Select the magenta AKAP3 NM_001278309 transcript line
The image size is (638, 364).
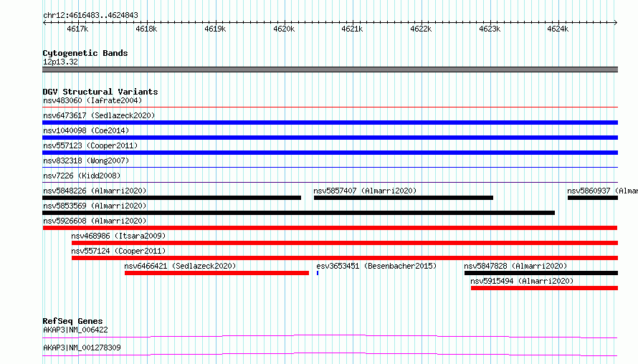pyautogui.click(x=330, y=354)
